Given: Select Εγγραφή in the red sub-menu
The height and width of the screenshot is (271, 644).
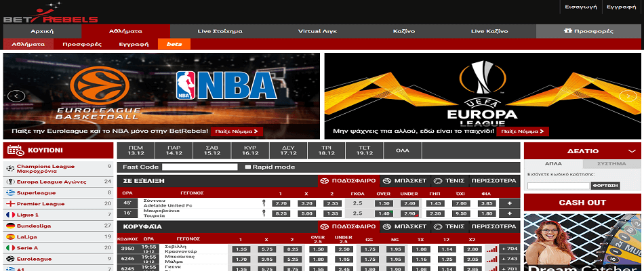Looking at the screenshot, I should [x=134, y=44].
